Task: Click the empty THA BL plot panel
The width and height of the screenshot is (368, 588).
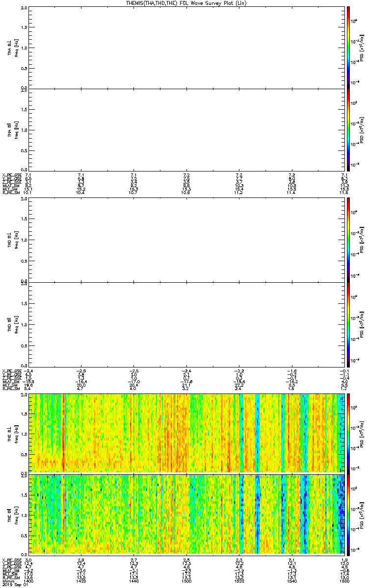Action: coord(186,48)
